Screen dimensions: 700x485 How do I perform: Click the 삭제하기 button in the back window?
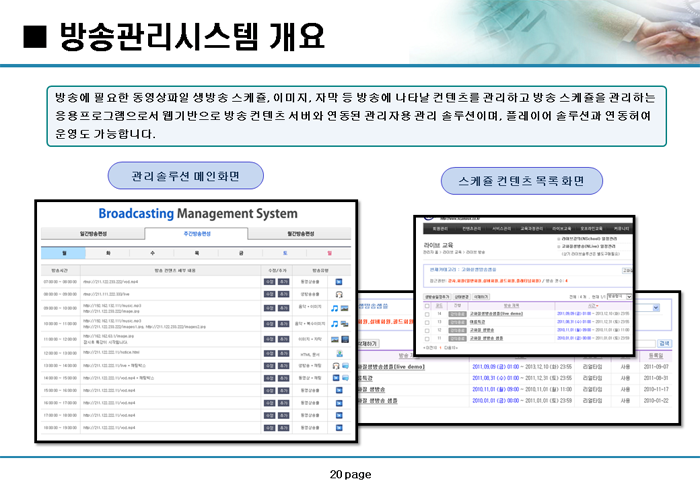(x=368, y=343)
